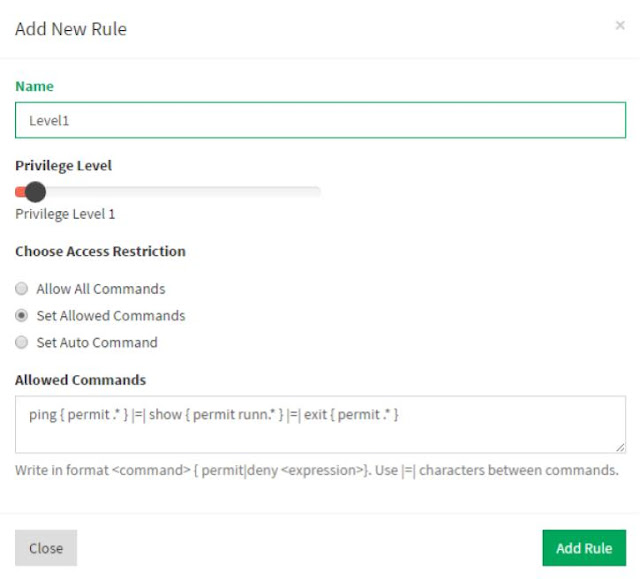This screenshot has width=640, height=579.
Task: Click the red filled part of the privilege slider
Action: [x=20, y=191]
